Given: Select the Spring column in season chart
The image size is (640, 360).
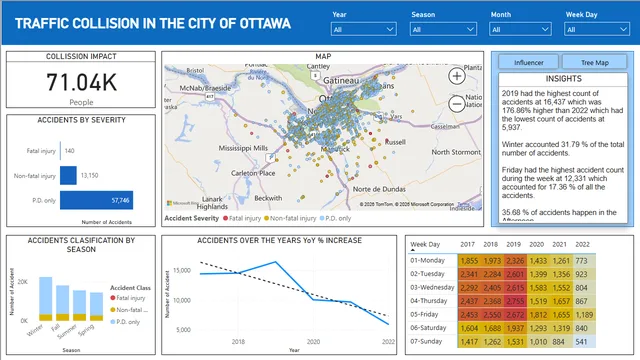Looking at the screenshot, I should (x=96, y=307).
